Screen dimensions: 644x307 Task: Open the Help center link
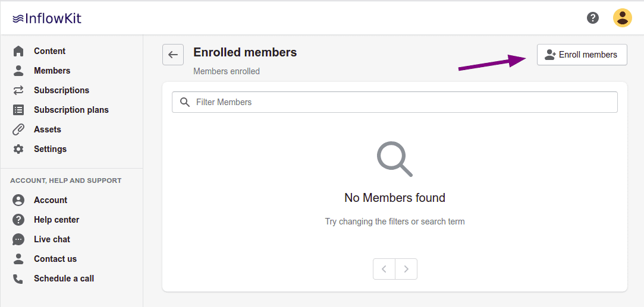click(56, 220)
